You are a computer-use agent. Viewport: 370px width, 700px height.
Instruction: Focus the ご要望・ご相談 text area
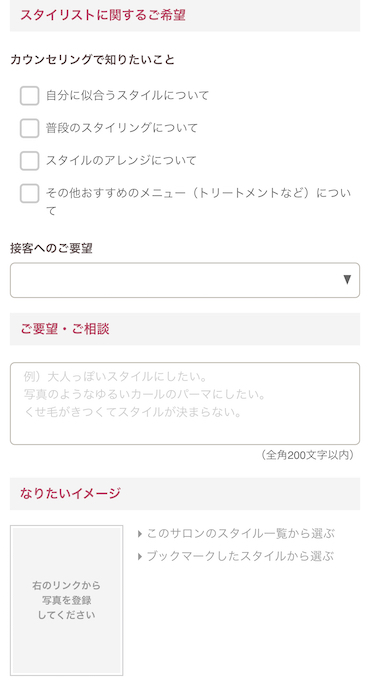coord(185,404)
